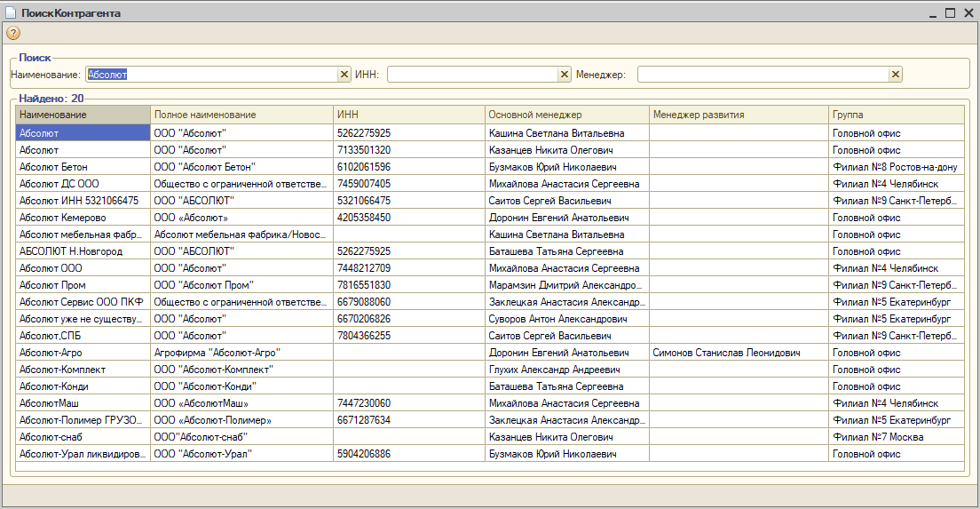Click the document icon in title bar

[11, 12]
